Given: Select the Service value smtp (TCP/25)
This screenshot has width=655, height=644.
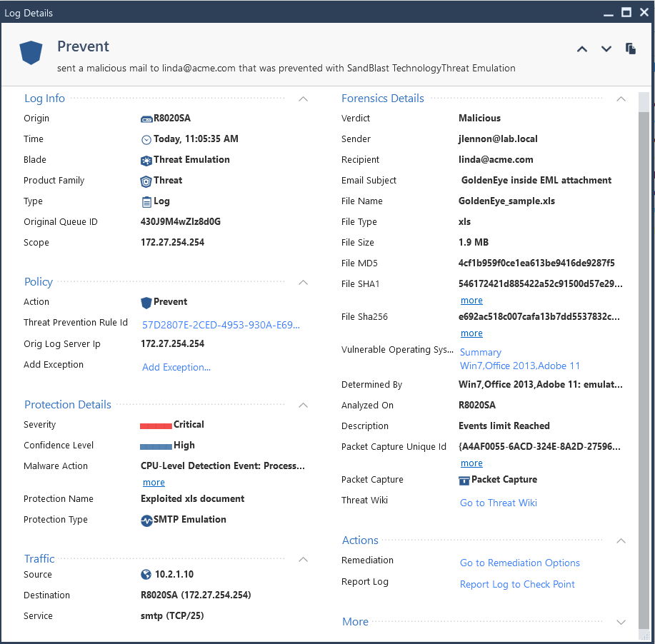Looking at the screenshot, I should (x=172, y=616).
